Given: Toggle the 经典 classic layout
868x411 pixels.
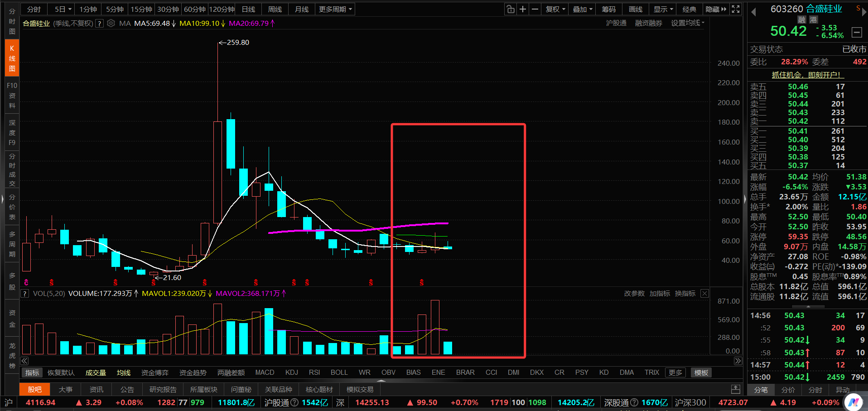Looking at the screenshot, I should (x=689, y=9).
